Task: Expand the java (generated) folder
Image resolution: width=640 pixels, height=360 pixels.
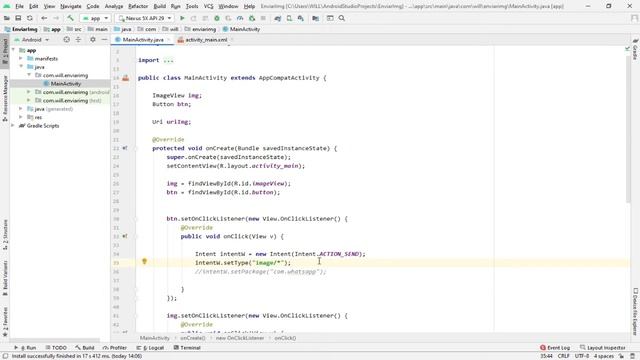Action: 21,109
